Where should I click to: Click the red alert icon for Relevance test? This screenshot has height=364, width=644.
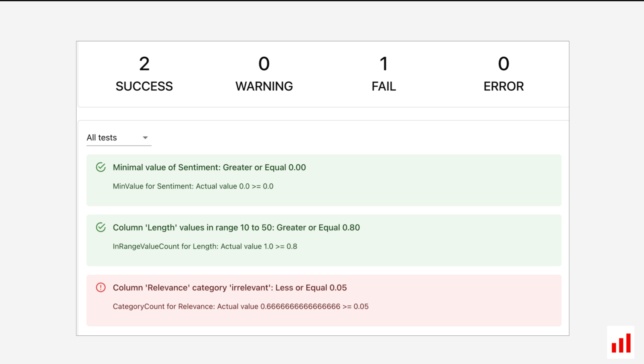click(101, 288)
